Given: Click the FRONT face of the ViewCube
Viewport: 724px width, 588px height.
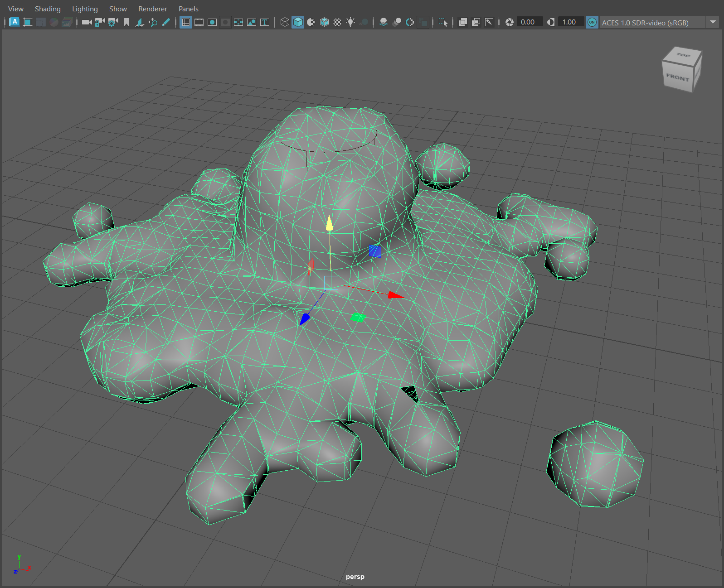Looking at the screenshot, I should tap(677, 77).
